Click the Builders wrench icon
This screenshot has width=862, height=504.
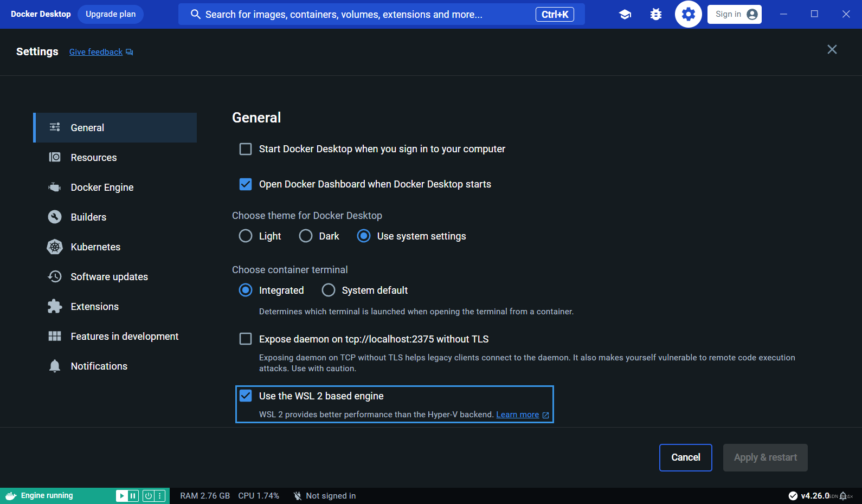click(55, 217)
